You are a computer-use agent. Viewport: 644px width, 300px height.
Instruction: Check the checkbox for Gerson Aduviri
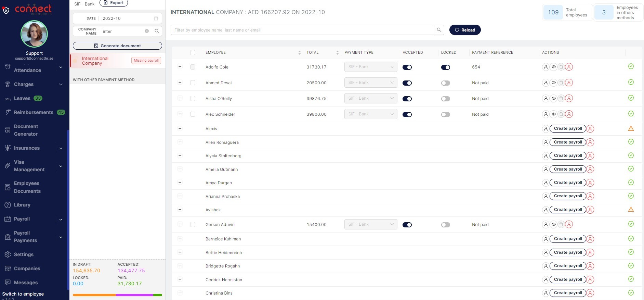[x=193, y=225]
